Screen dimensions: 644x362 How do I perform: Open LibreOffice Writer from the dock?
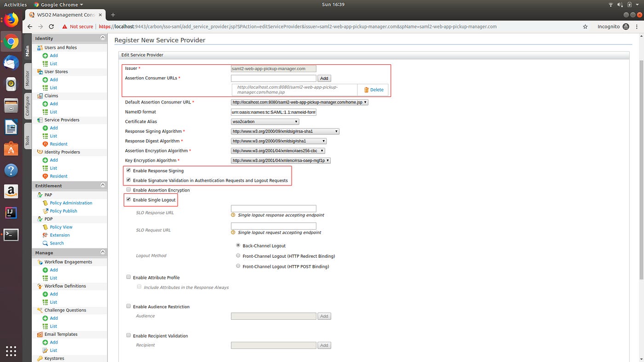pos(11,127)
